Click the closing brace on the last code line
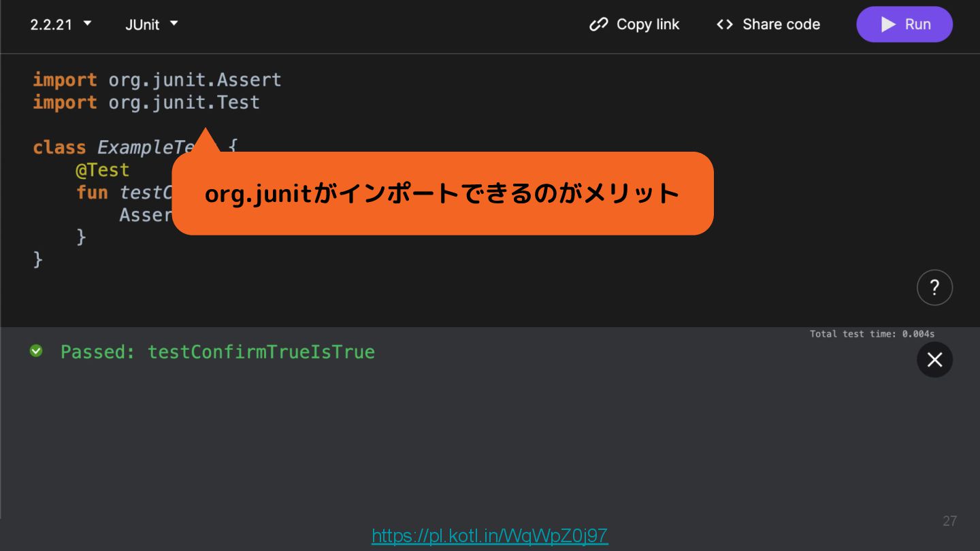 click(38, 260)
